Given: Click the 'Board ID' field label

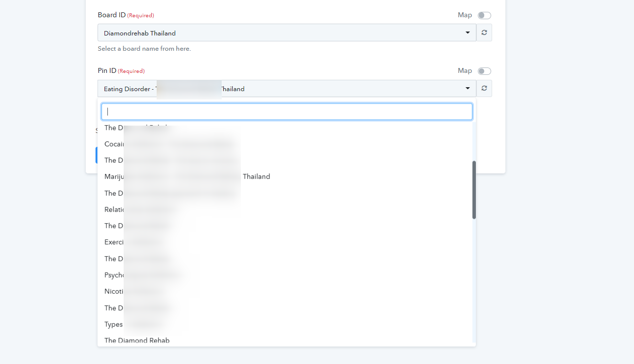Looking at the screenshot, I should tap(111, 15).
